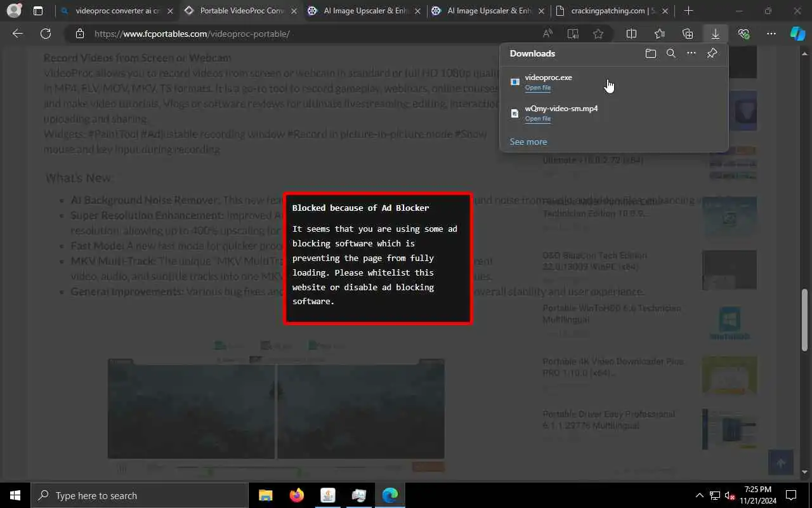The height and width of the screenshot is (508, 812).
Task: Add page to favorites star
Action: click(x=598, y=34)
